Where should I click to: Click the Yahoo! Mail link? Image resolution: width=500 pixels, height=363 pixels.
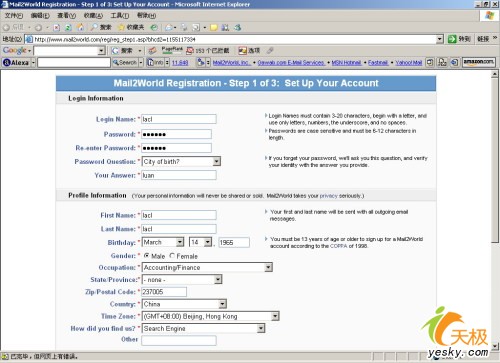(409, 62)
